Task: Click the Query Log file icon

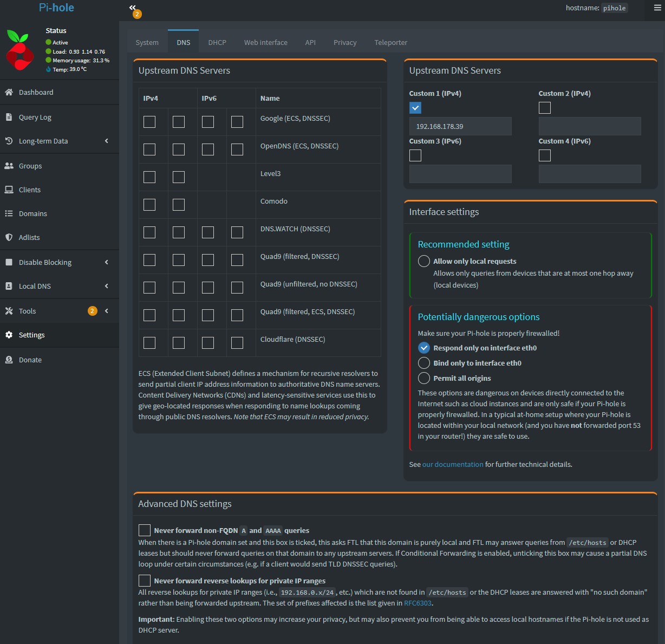Action: coord(9,117)
